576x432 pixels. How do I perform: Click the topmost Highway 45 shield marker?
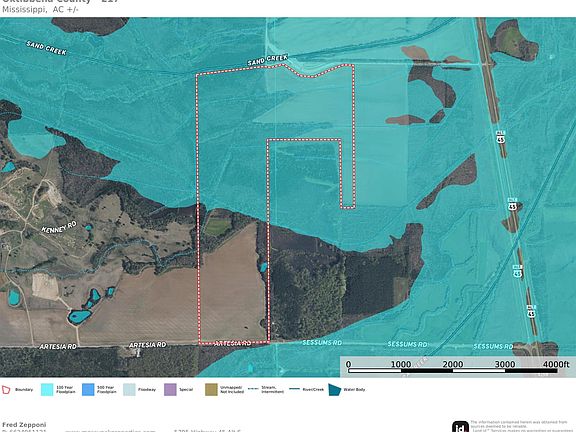tap(501, 136)
